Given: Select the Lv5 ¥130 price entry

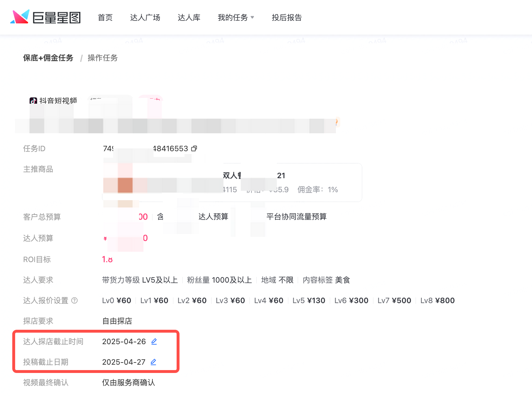Looking at the screenshot, I should [x=309, y=301].
